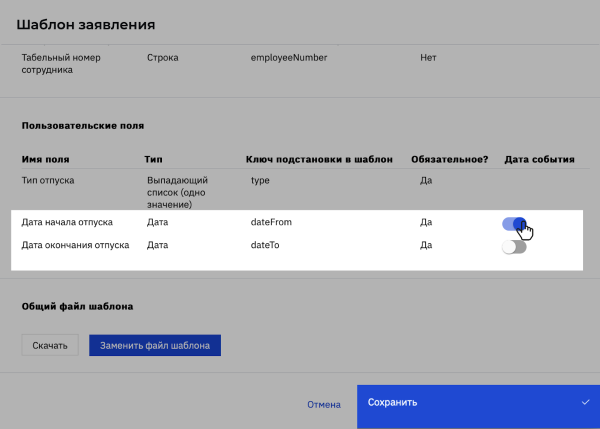
Task: Click the Строка type cell
Action: (163, 58)
